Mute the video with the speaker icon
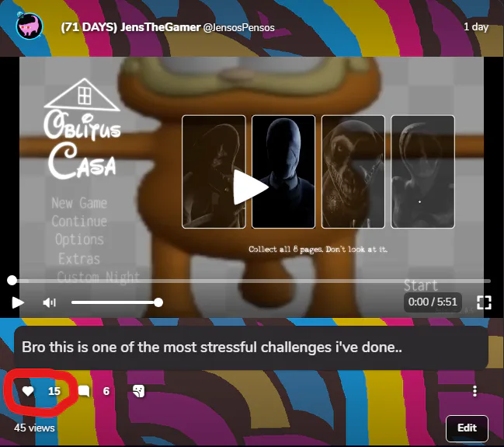This screenshot has width=504, height=447. [49, 302]
